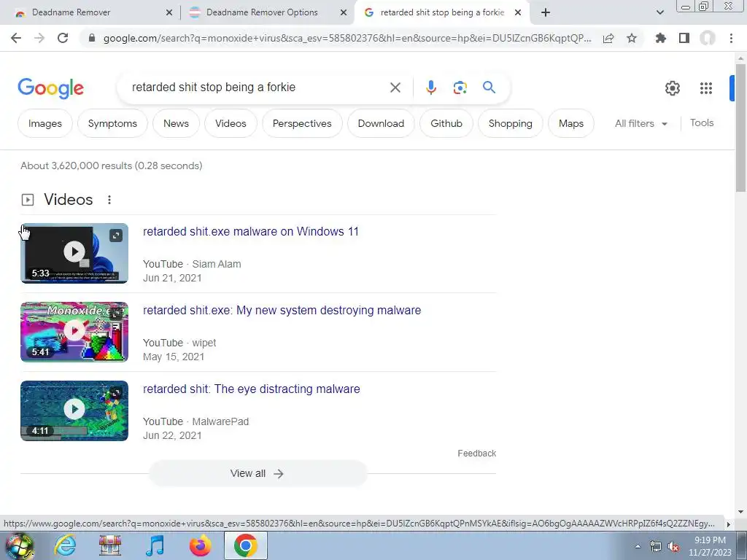
Task: Open the Chrome three-dot menu
Action: pos(731,38)
